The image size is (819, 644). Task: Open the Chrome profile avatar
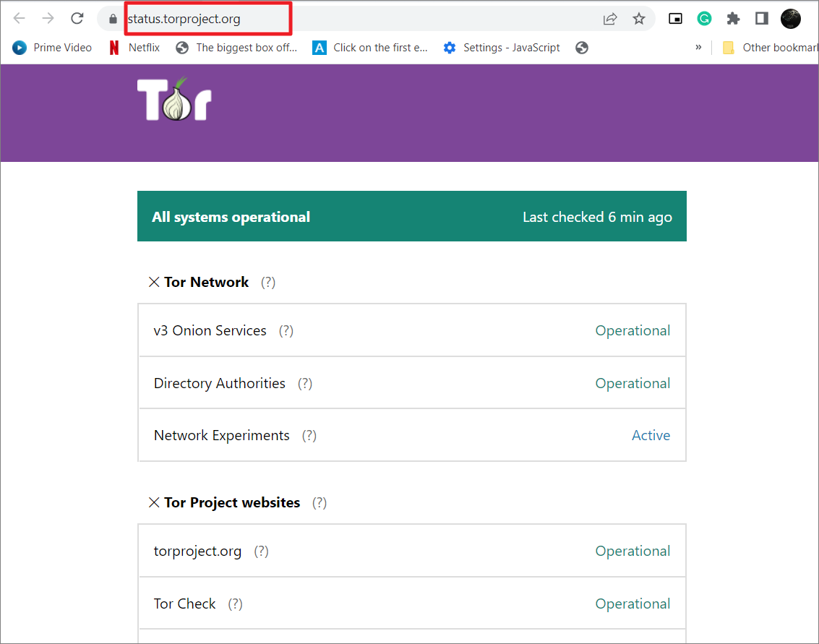click(x=791, y=20)
